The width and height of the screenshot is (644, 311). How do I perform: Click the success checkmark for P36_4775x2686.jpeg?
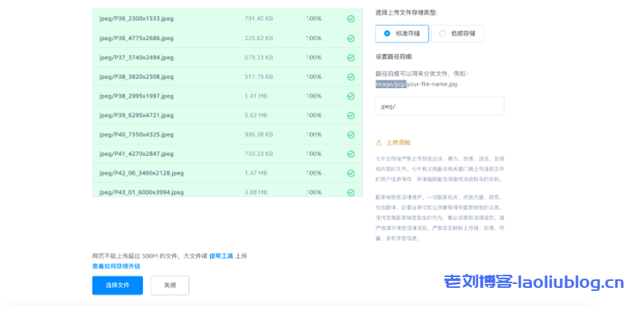click(x=351, y=38)
